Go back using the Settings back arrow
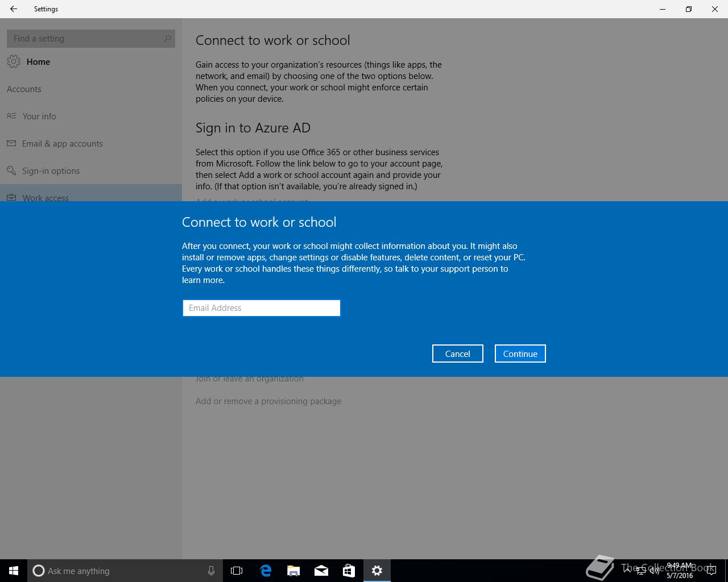 pyautogui.click(x=14, y=9)
